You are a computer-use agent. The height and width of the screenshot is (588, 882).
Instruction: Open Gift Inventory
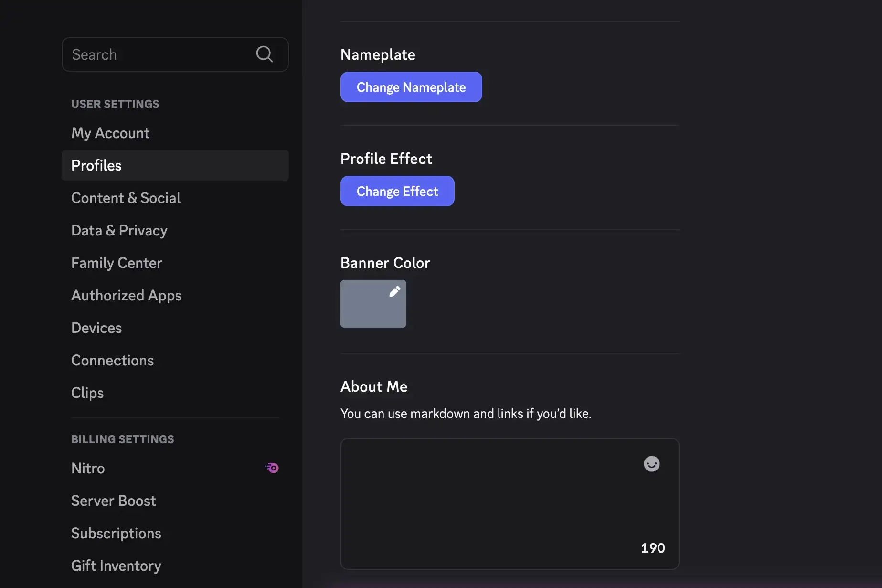175,566
